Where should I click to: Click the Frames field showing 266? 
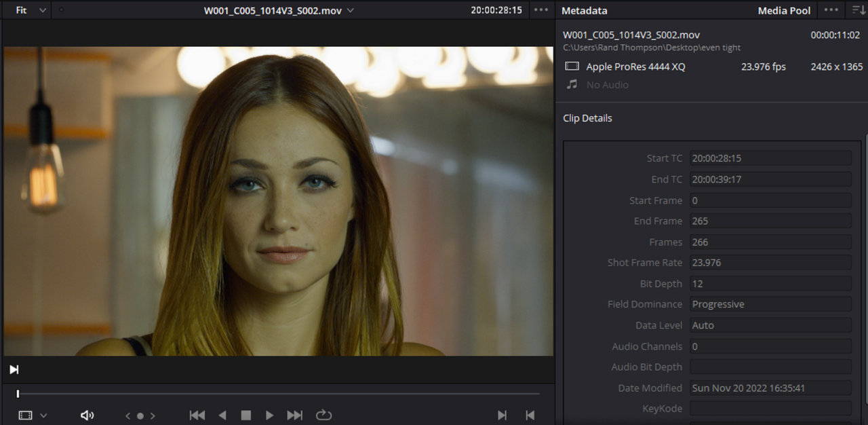pyautogui.click(x=770, y=242)
